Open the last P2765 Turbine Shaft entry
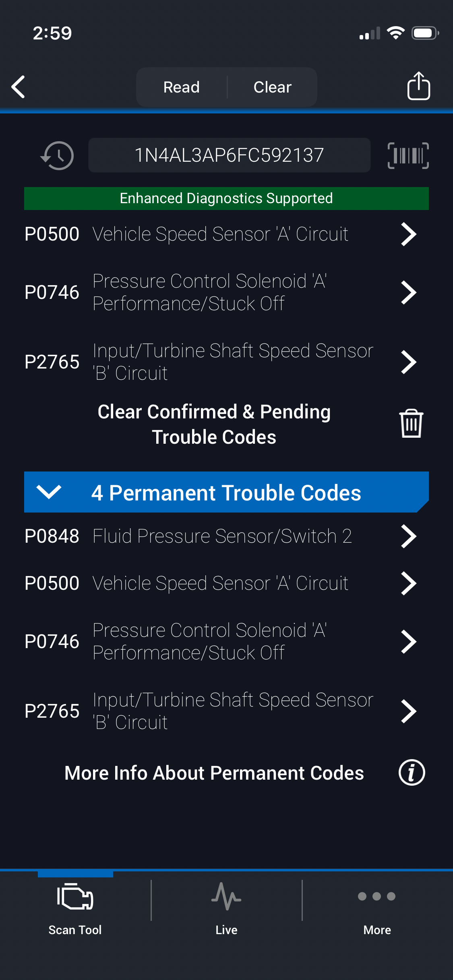 coord(220,711)
